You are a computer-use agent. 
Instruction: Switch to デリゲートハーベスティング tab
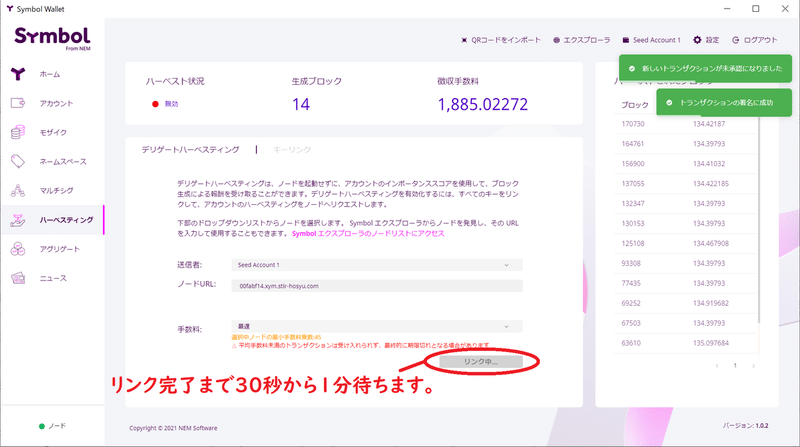[190, 150]
